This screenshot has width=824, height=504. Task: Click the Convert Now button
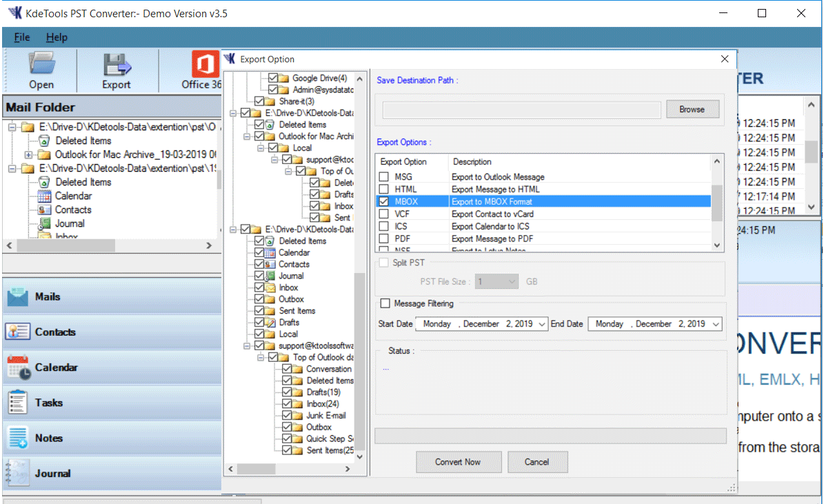pyautogui.click(x=459, y=462)
